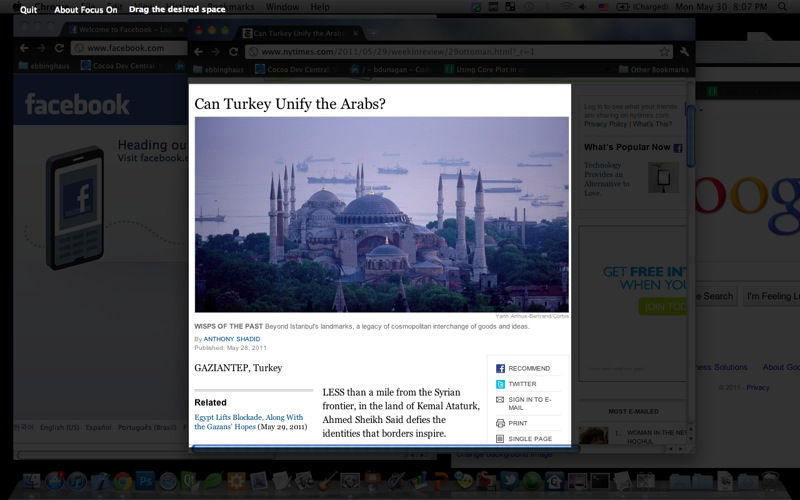
Task: Reload the Facebook window page
Action: 59,48
